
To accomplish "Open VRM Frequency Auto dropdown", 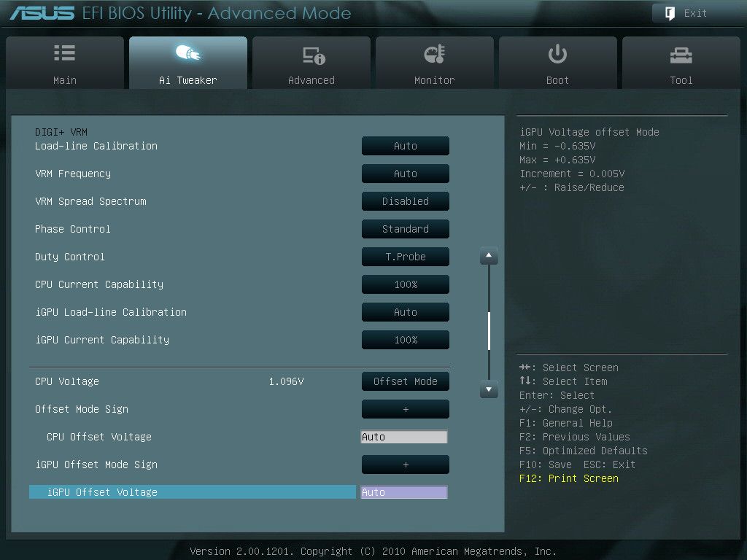I will (406, 174).
